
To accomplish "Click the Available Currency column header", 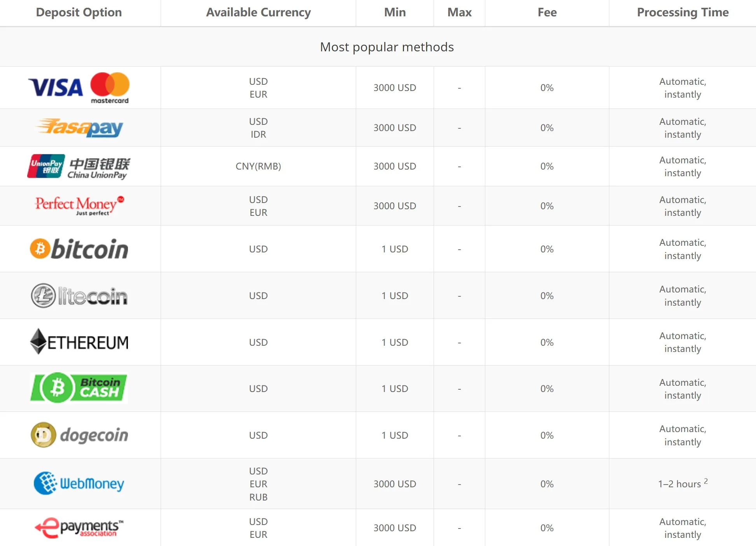I will [x=259, y=12].
